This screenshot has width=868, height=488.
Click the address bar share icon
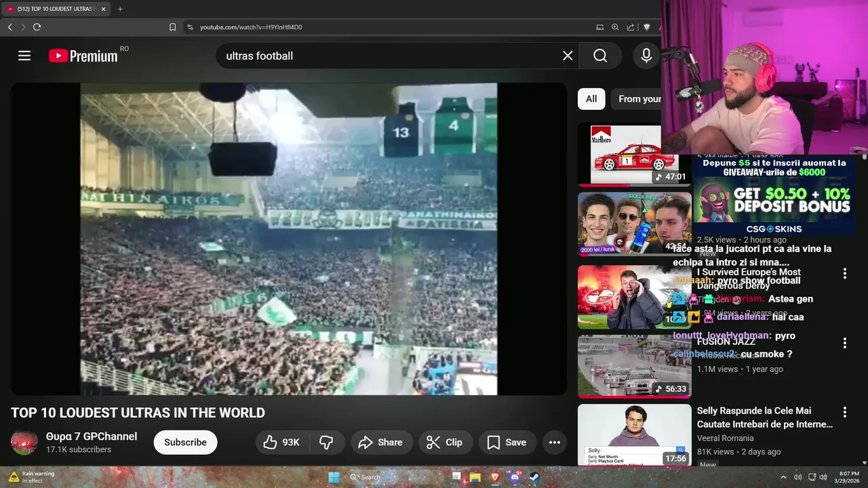coord(631,27)
